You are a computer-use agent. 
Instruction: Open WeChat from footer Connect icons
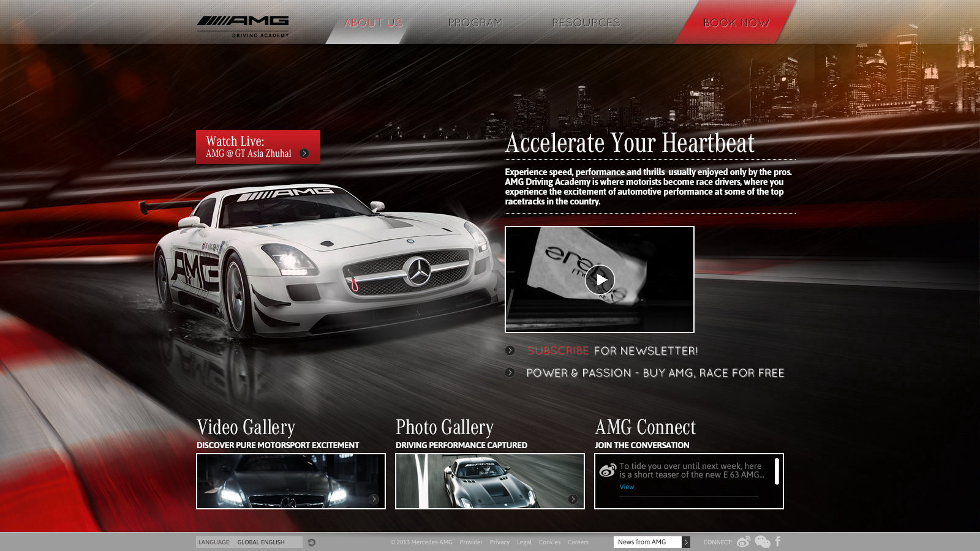coord(763,542)
